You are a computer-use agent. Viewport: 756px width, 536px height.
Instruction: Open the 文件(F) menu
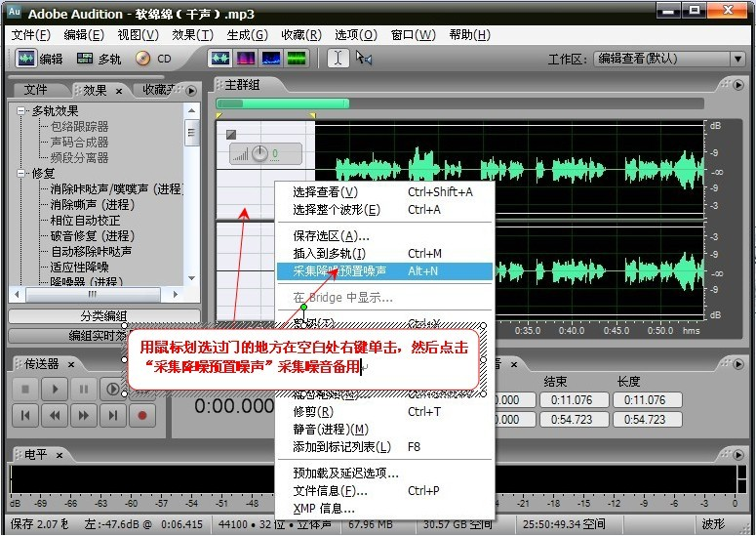coord(31,35)
